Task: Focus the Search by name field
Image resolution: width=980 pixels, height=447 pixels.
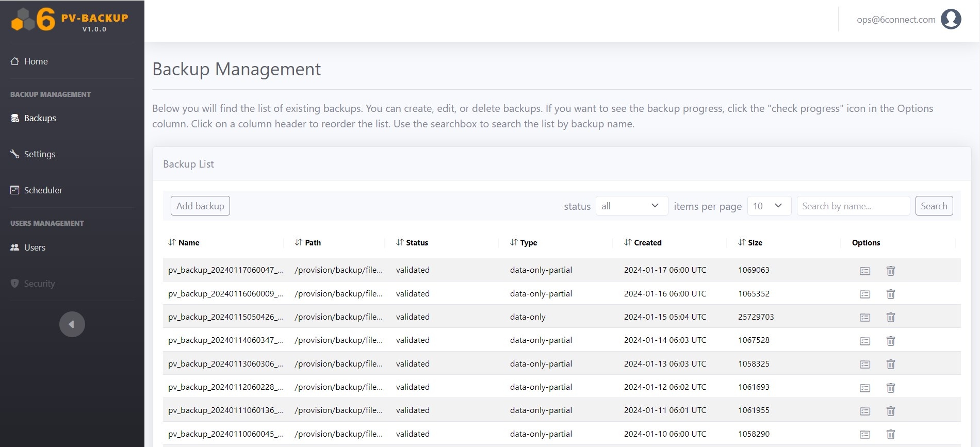Action: [853, 206]
